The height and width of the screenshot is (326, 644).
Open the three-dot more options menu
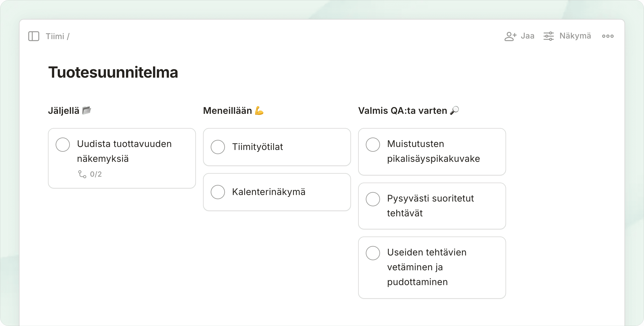pyautogui.click(x=608, y=36)
